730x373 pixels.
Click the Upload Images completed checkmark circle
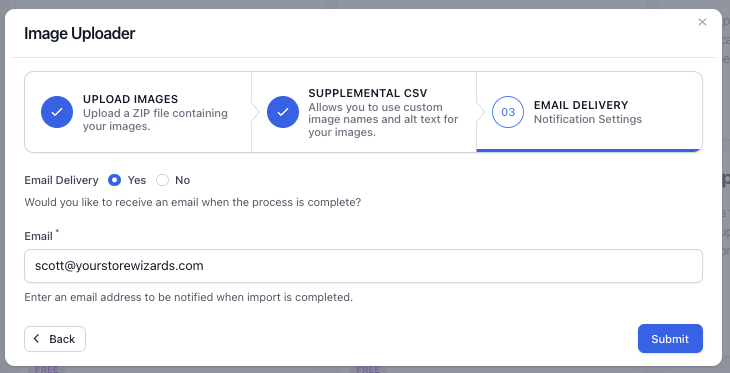tap(57, 112)
